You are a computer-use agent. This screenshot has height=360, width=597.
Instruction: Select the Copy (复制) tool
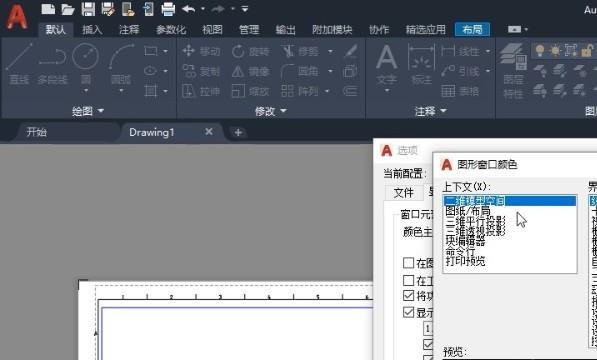(x=201, y=71)
